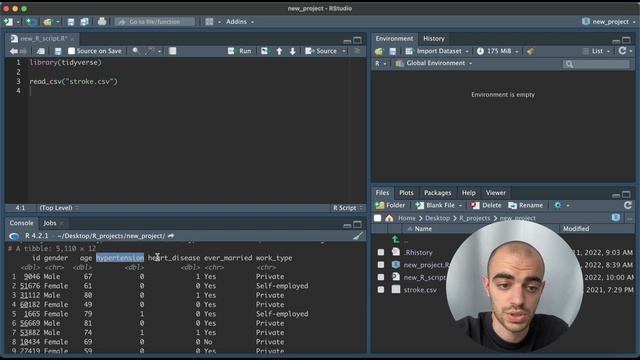Save the script using editor toolbar disk icon
Viewport: 640px width, 360px height.
pos(58,51)
